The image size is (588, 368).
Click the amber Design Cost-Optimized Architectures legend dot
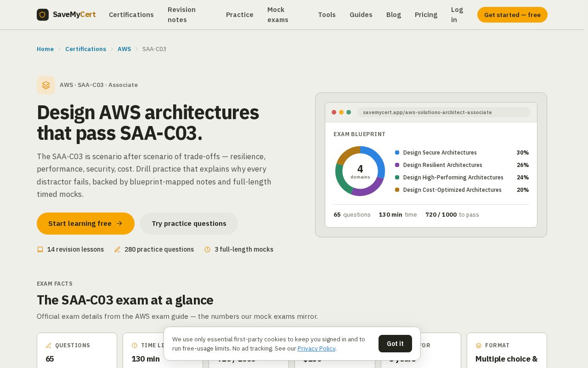[397, 190]
